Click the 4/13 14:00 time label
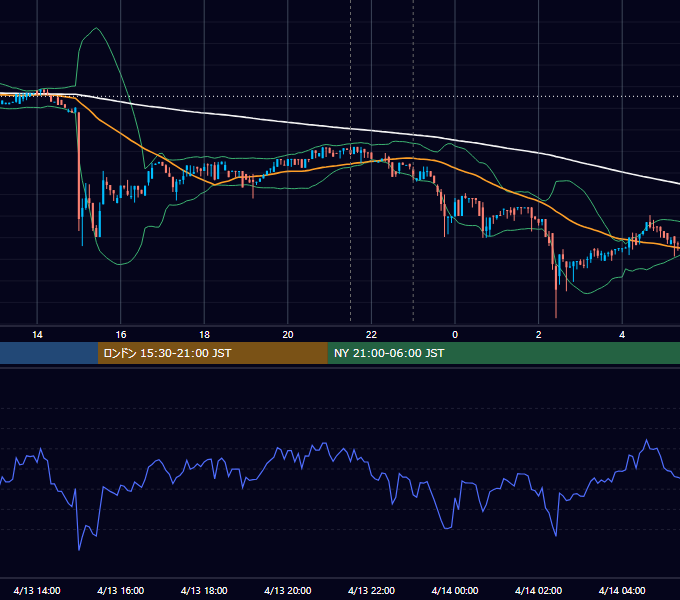This screenshot has width=680, height=600. point(37,590)
